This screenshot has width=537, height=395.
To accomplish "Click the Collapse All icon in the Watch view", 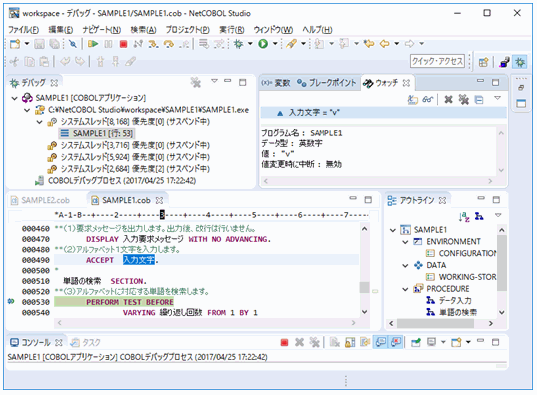I will point(479,100).
